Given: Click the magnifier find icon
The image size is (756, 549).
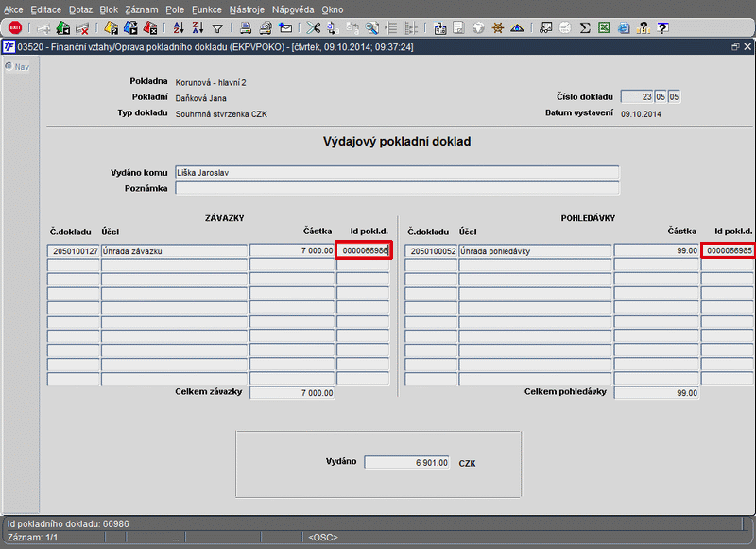Looking at the screenshot, I should 371,28.
